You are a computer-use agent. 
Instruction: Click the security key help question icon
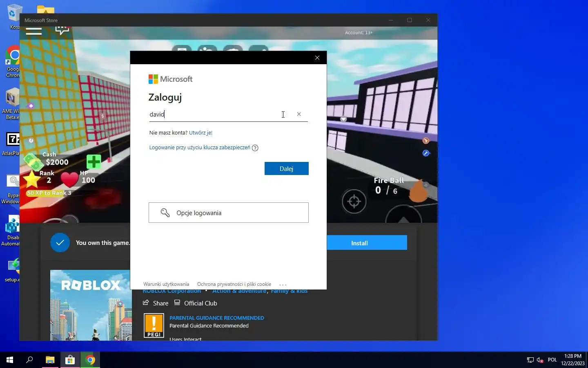point(255,148)
